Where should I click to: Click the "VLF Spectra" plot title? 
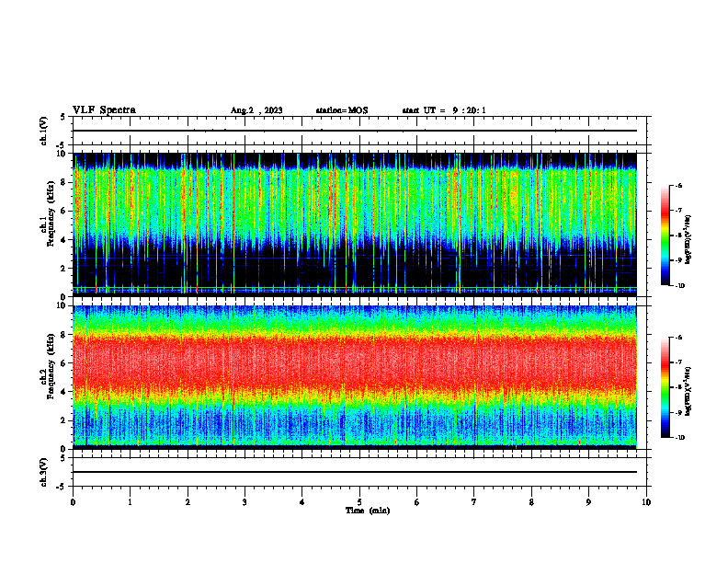click(104, 110)
